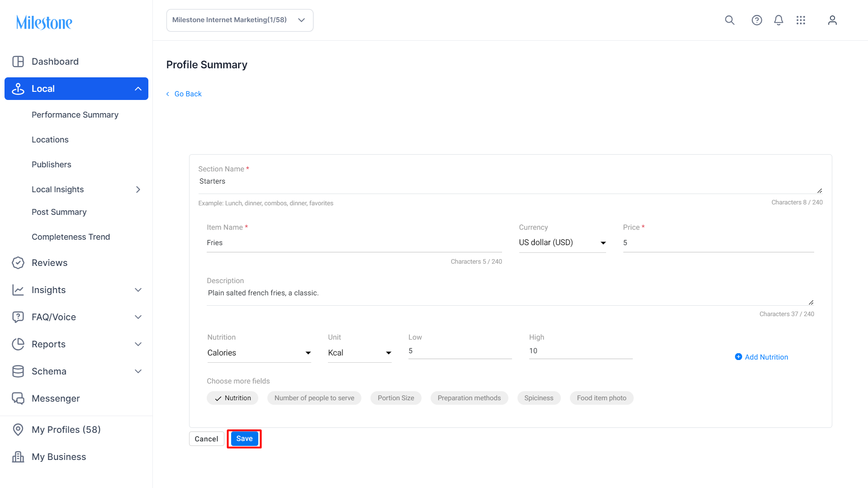Click the Reports pie chart icon

pos(18,344)
